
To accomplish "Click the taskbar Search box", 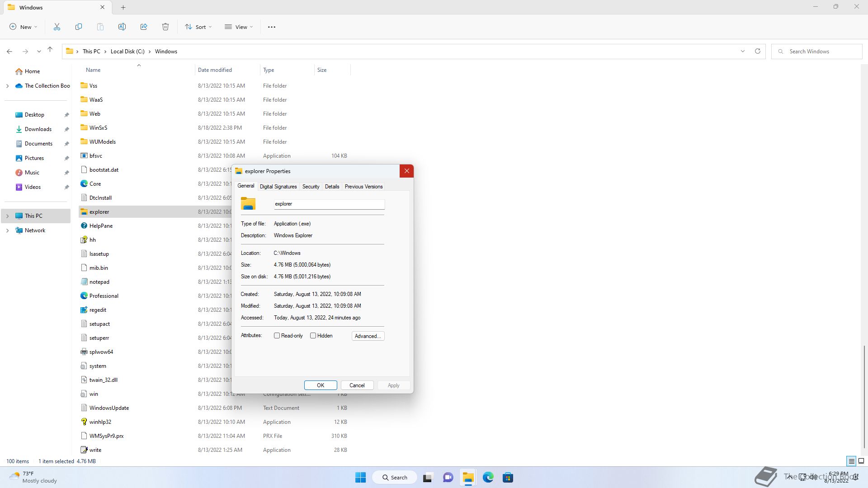I will (394, 478).
